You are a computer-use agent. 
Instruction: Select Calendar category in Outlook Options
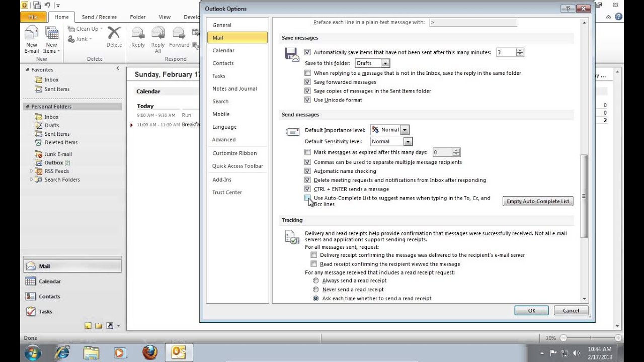point(237,51)
